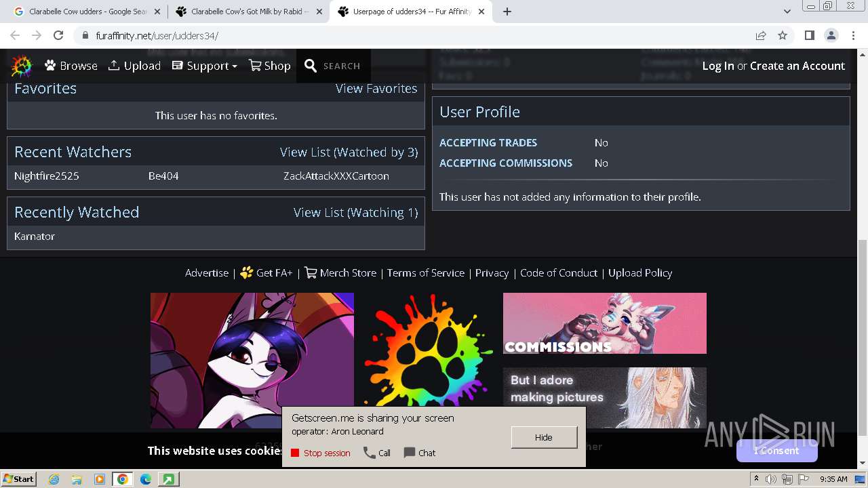Open a new browser tab
Viewport: 868px width, 488px height.
pyautogui.click(x=507, y=12)
